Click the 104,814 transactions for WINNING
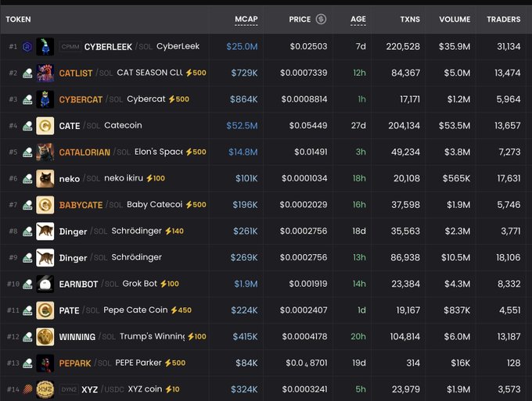This screenshot has height=401, width=532. pos(404,337)
